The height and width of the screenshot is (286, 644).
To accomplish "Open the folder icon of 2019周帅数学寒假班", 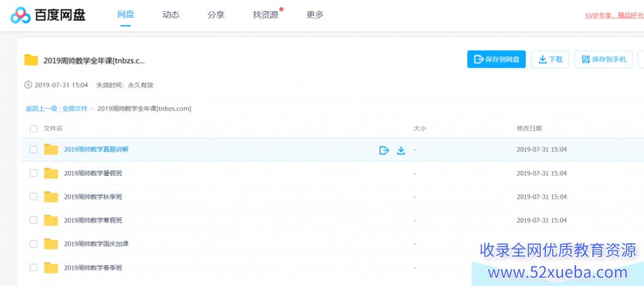I will [52, 221].
